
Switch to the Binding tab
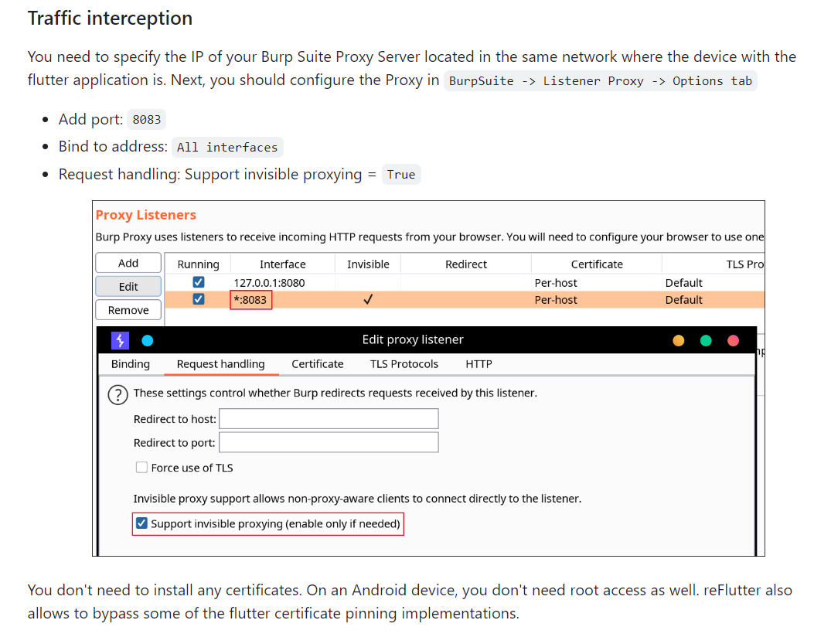pos(131,364)
